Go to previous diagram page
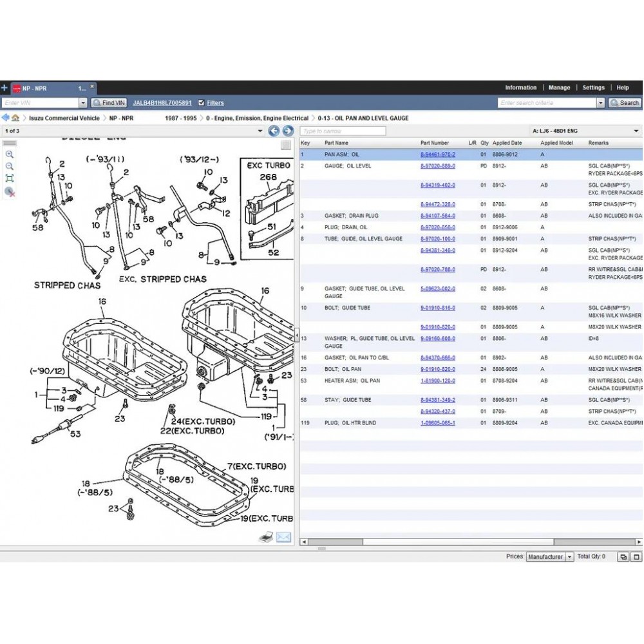 (x=274, y=131)
